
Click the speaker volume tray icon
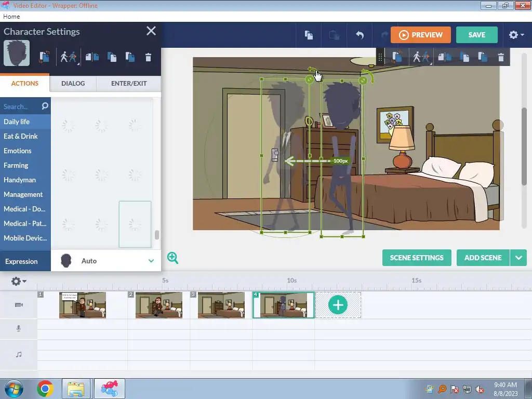(480, 389)
